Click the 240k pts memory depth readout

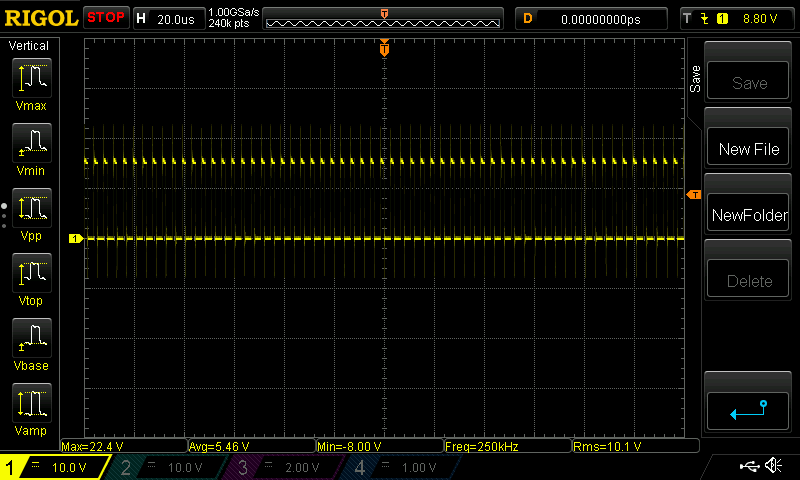pyautogui.click(x=229, y=24)
